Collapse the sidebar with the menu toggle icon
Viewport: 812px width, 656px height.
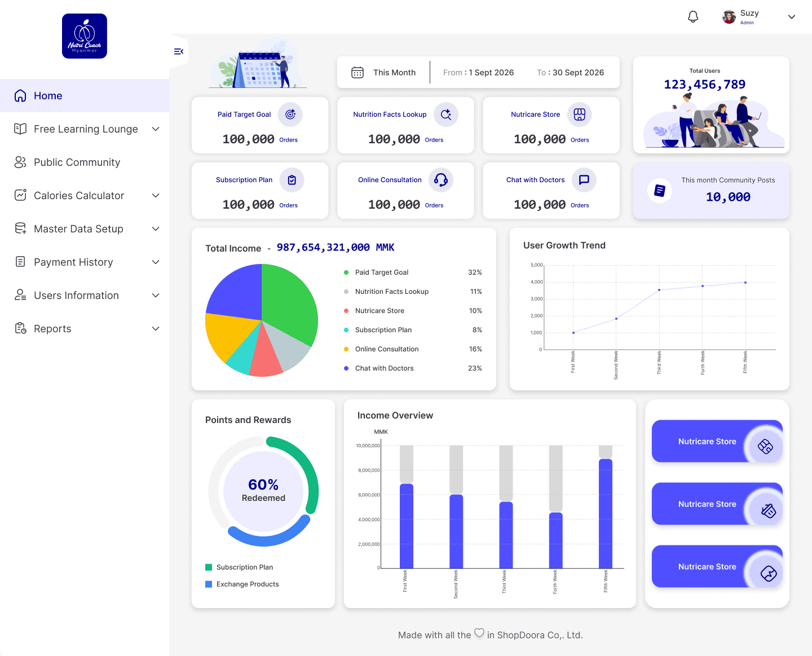click(x=179, y=51)
